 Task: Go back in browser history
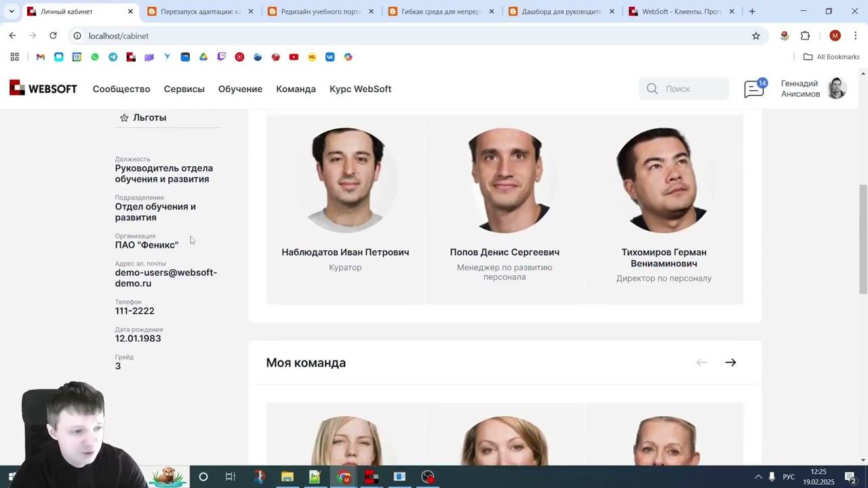coord(12,36)
